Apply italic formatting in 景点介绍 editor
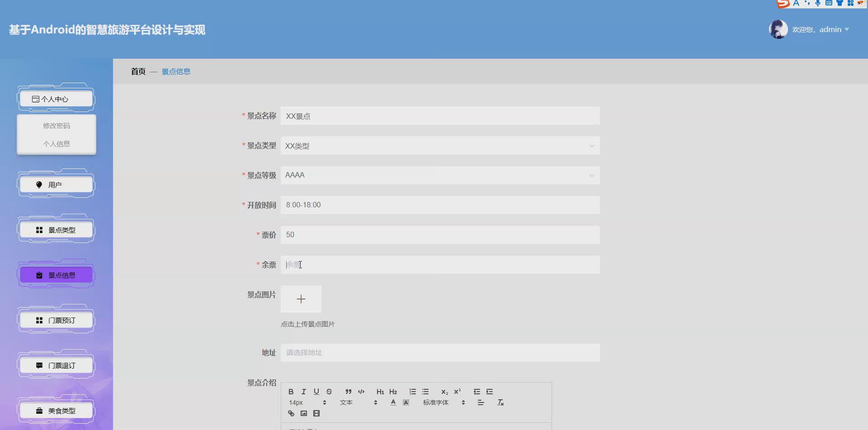 coord(304,391)
